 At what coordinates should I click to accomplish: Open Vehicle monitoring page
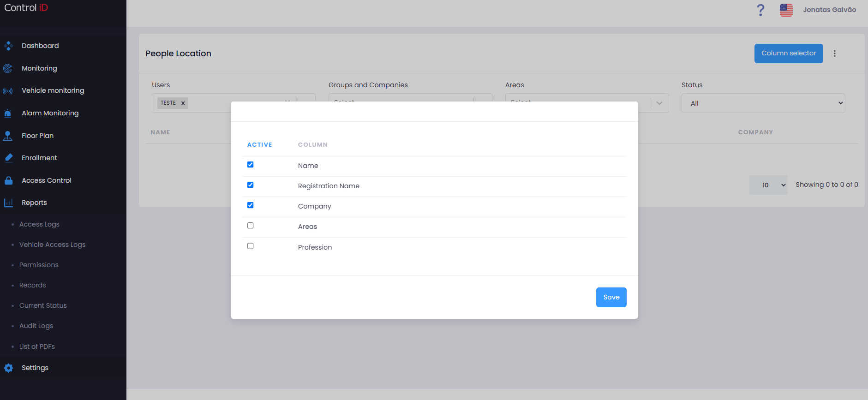(53, 90)
